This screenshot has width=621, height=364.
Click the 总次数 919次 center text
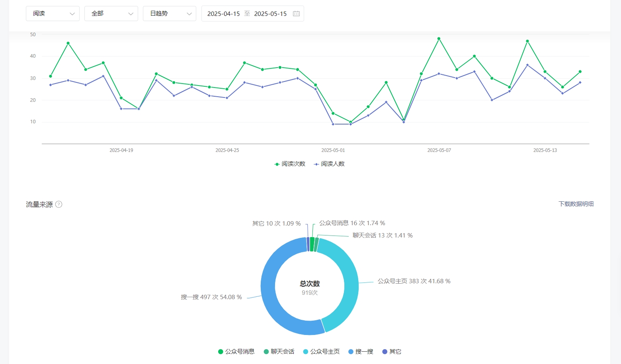[310, 288]
